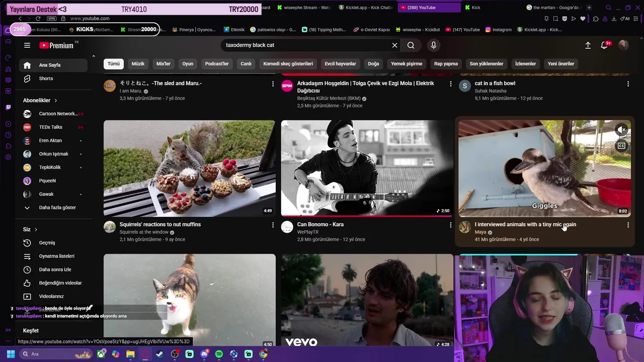This screenshot has height=362, width=644.
Task: Expand Daha fazla göster subscriptions
Action: point(54,208)
